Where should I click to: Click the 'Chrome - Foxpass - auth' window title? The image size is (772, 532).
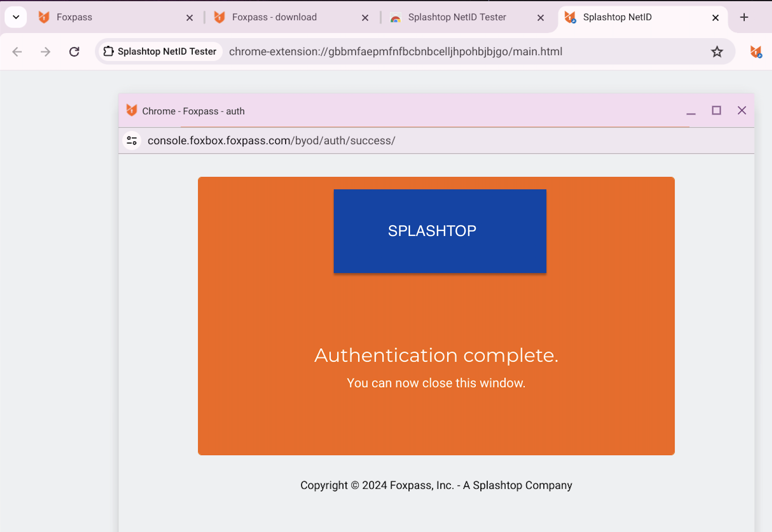(x=193, y=111)
